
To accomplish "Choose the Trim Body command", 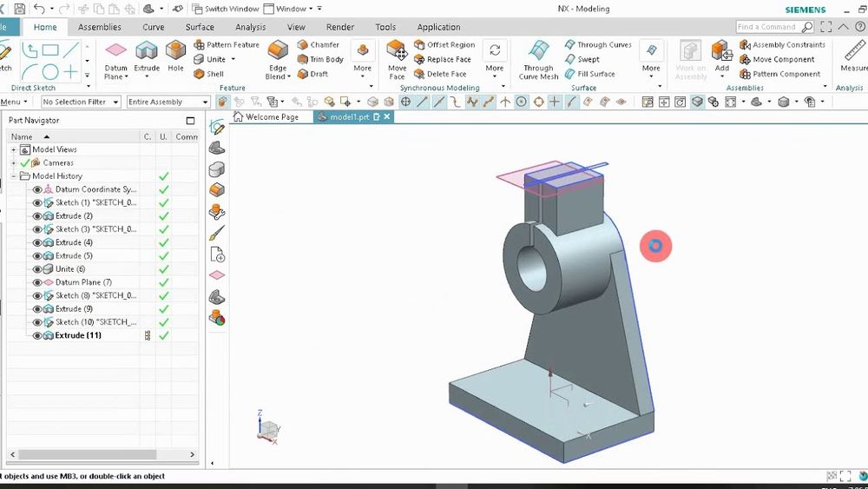I will (x=320, y=59).
